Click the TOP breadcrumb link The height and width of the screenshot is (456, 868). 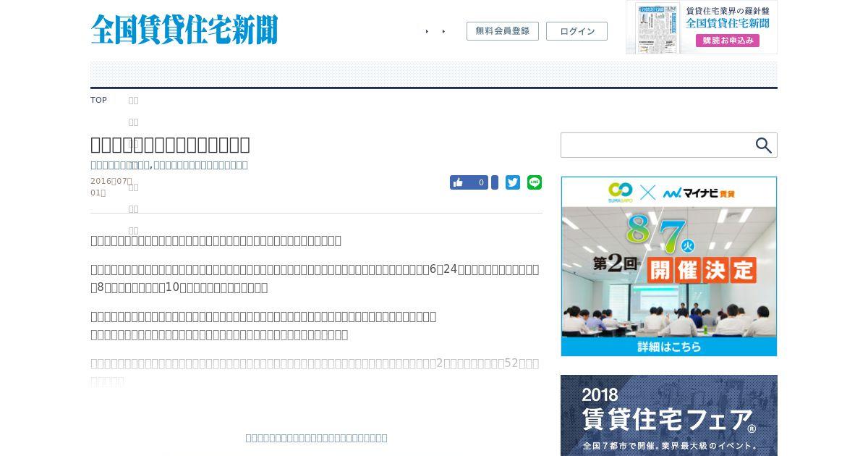pyautogui.click(x=98, y=101)
